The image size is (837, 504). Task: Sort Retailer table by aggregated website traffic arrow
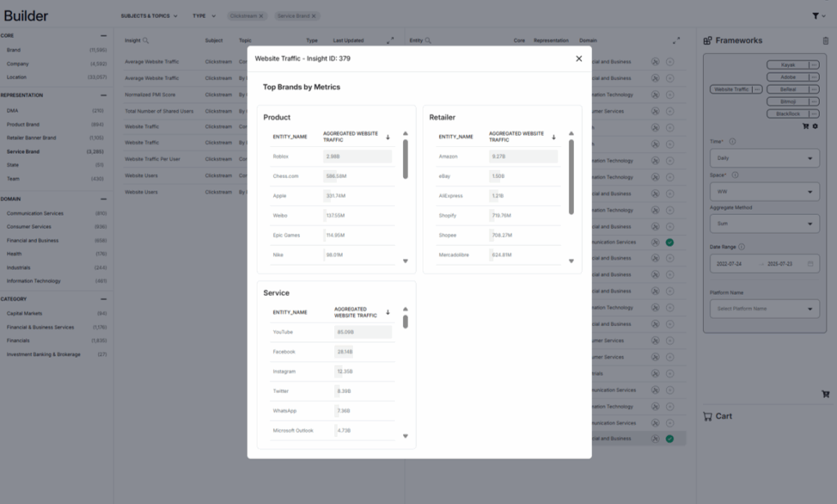point(553,137)
